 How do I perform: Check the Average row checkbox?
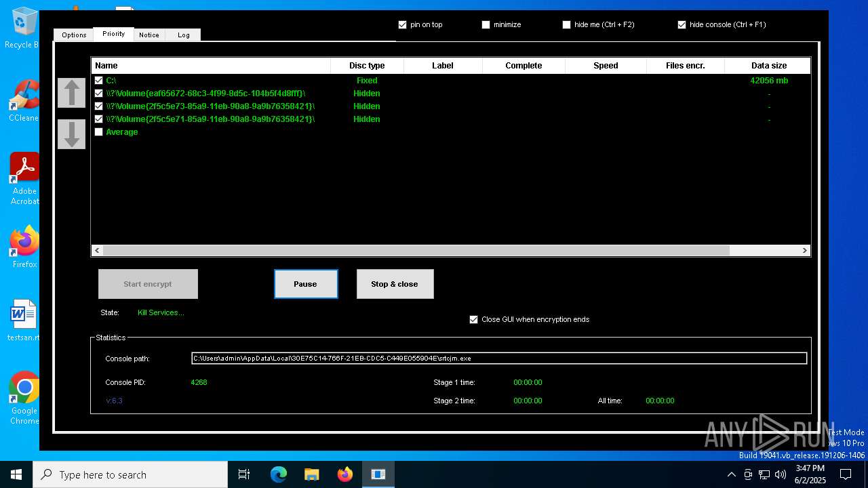[99, 132]
